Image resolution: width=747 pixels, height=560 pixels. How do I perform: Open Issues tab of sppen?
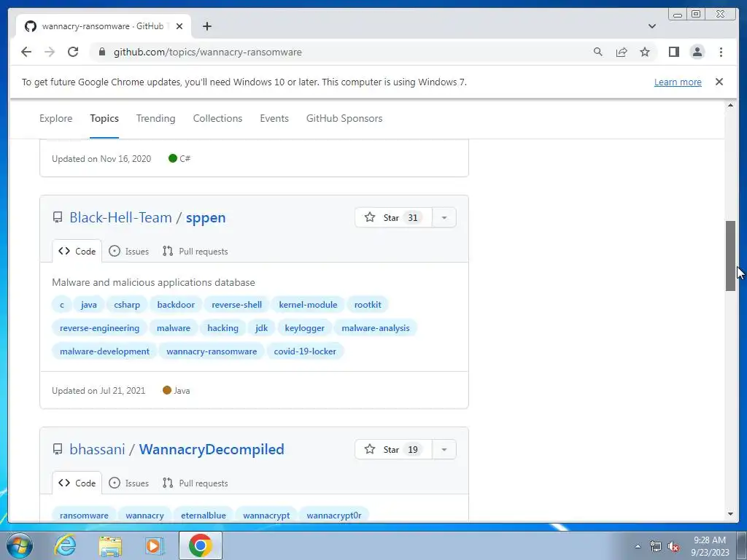pos(128,252)
